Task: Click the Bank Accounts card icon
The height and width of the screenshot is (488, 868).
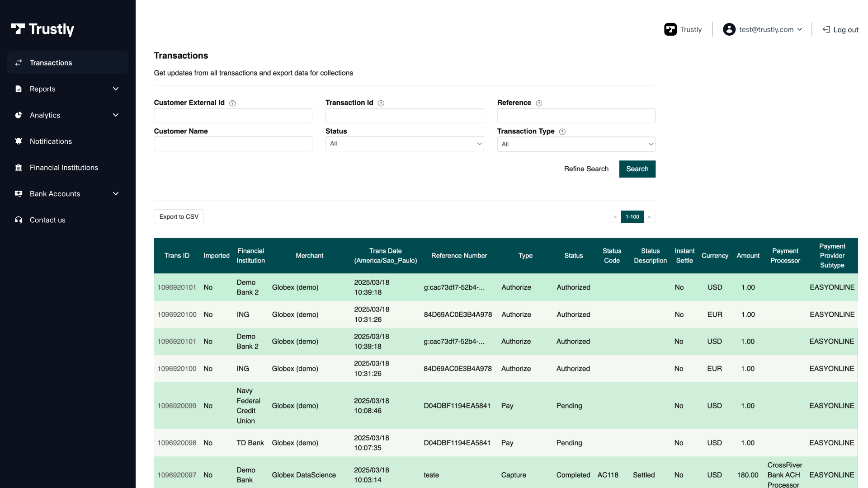Action: 19,194
